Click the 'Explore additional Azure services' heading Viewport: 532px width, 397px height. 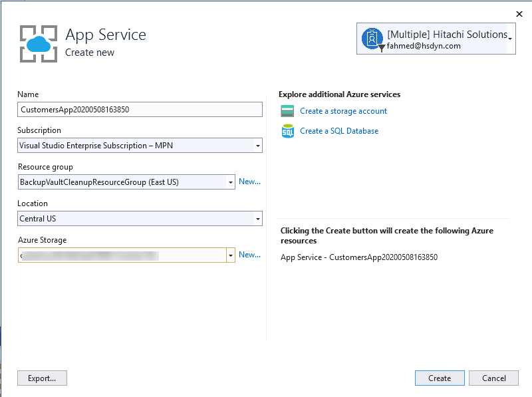(x=340, y=94)
